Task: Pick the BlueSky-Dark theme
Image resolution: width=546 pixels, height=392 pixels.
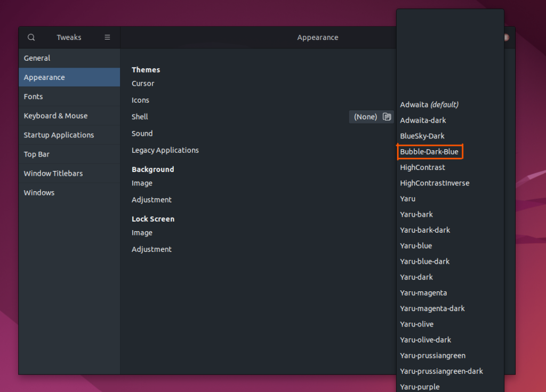Action: pos(423,136)
